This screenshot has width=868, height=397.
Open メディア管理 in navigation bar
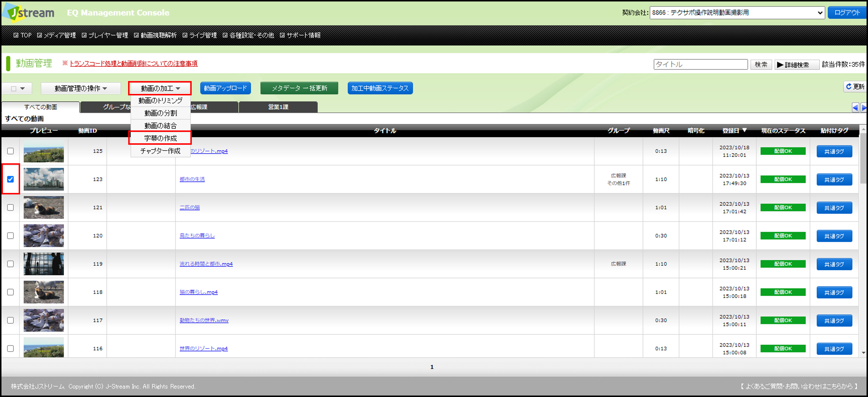(57, 35)
